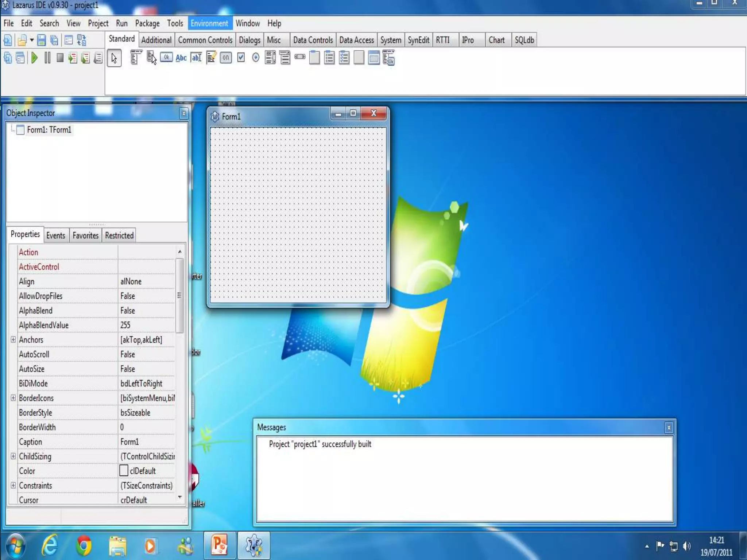Click the Save file toolbar icon
747x560 pixels.
(x=42, y=40)
